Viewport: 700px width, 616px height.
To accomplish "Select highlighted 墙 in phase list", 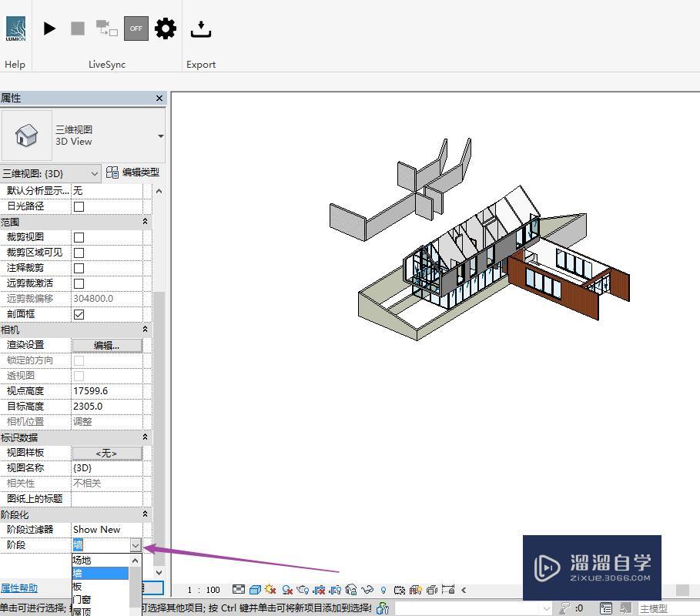I will (x=100, y=573).
